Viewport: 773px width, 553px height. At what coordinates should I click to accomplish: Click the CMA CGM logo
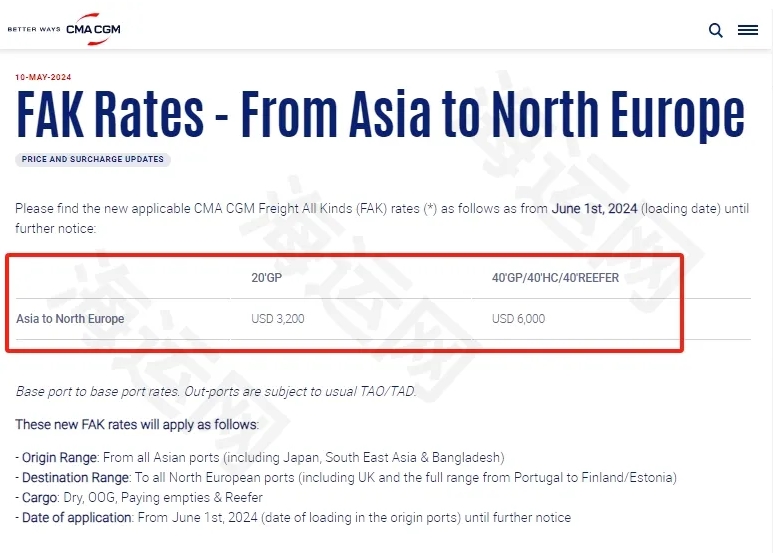tap(93, 29)
